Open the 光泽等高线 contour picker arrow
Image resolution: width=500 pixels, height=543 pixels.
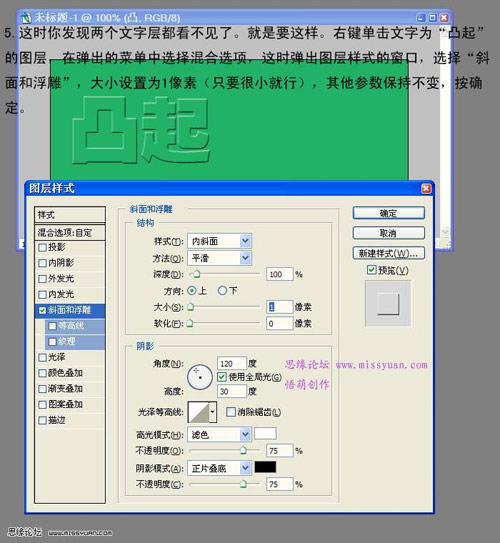[213, 412]
